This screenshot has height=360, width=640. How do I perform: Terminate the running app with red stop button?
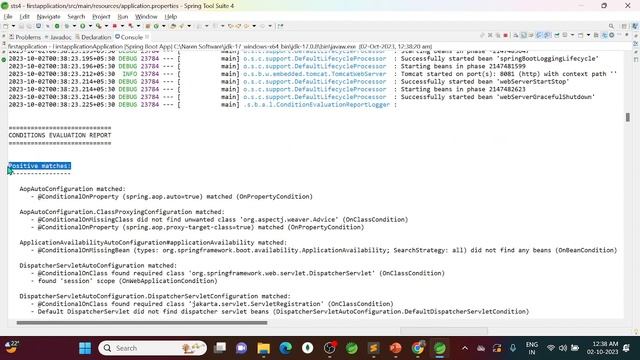tap(506, 35)
